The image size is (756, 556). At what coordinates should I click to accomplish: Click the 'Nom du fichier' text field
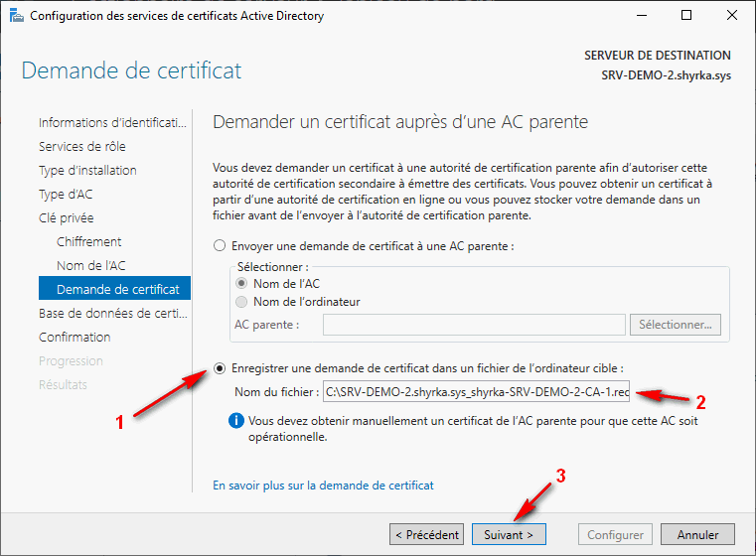click(477, 393)
